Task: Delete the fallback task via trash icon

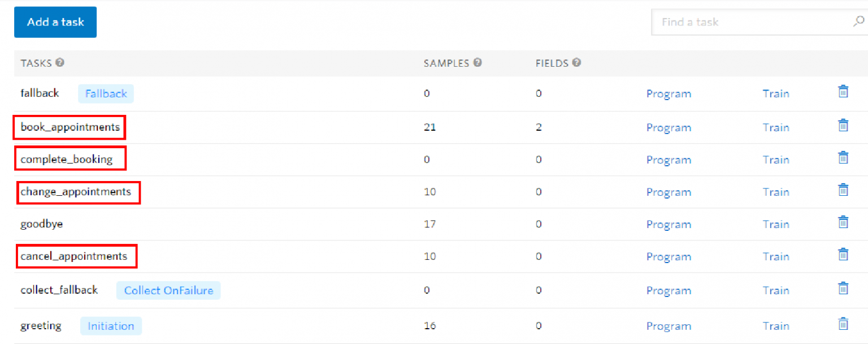Action: click(x=843, y=91)
